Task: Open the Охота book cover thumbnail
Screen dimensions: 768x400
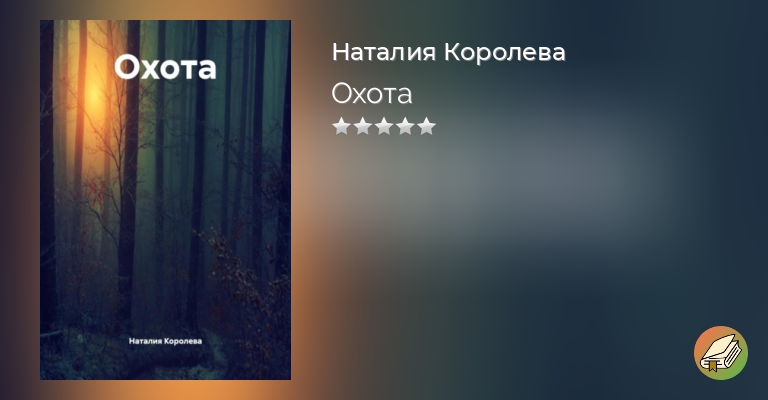Action: coord(166,200)
